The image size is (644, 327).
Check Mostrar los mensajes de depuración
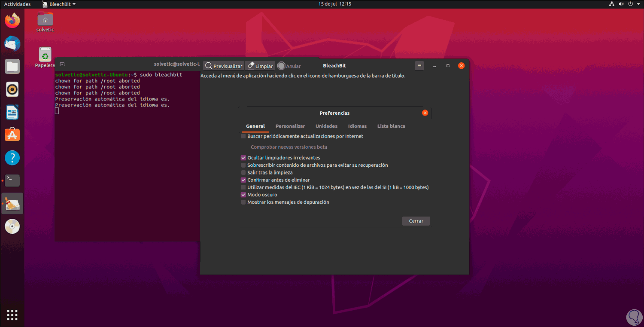click(243, 202)
